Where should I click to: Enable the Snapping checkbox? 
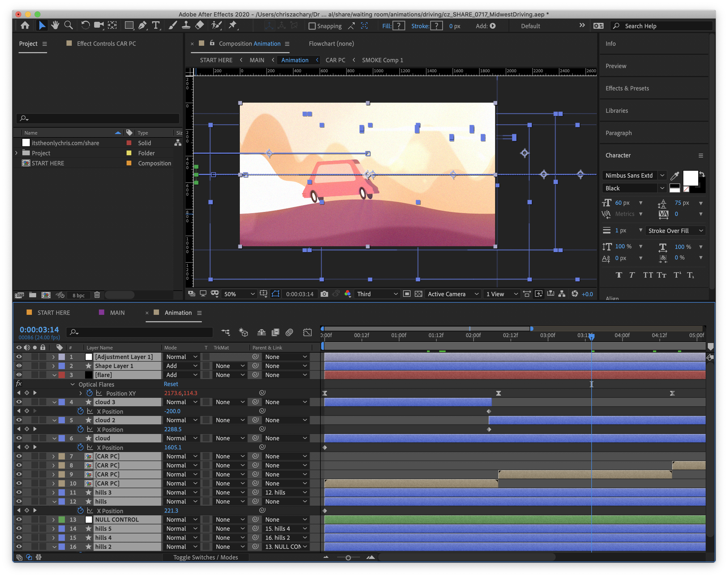(x=312, y=26)
